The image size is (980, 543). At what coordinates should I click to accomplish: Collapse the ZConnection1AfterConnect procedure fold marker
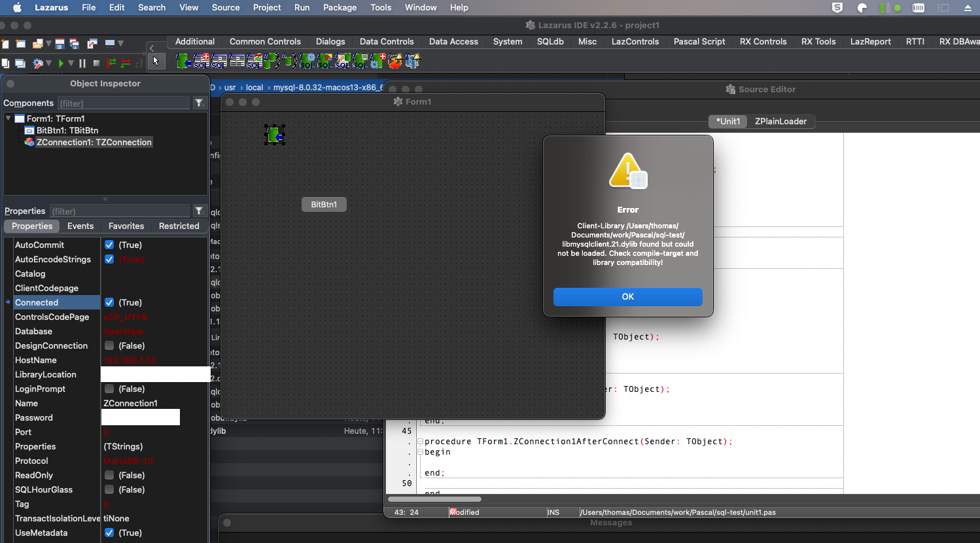tap(421, 442)
